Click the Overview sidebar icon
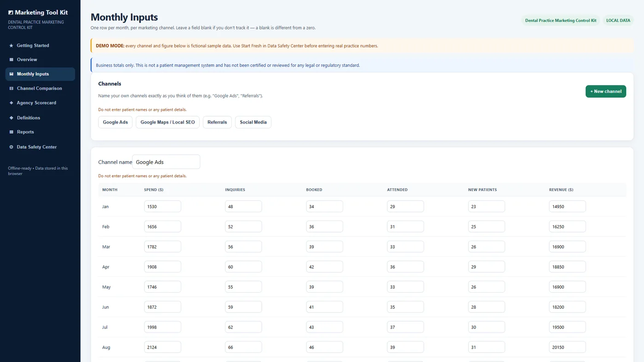Screen dimensions: 644x362 [x=11, y=60]
